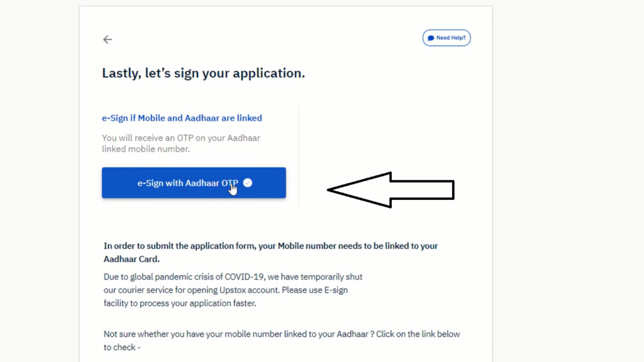The height and width of the screenshot is (362, 644).
Task: Click 'facility to process your application faster.' line
Action: click(180, 304)
